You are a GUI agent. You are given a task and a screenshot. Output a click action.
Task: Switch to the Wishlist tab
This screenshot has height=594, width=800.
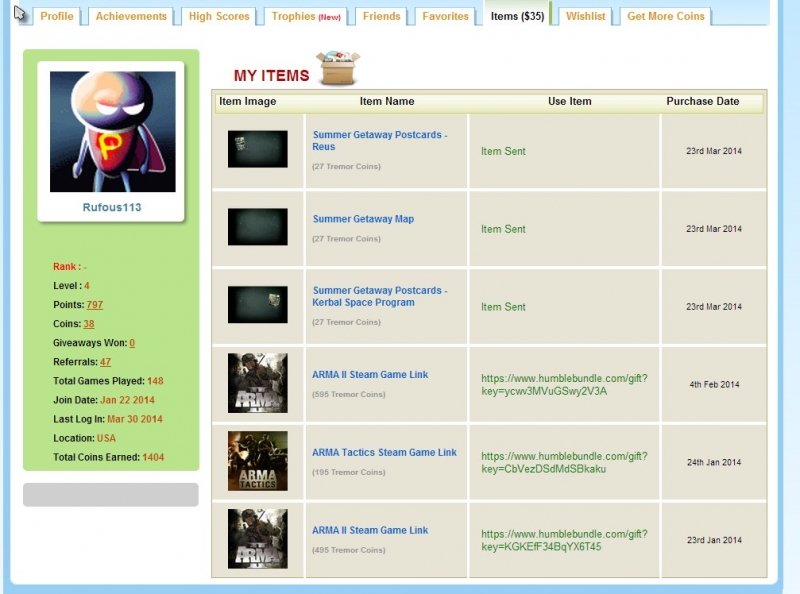[585, 16]
